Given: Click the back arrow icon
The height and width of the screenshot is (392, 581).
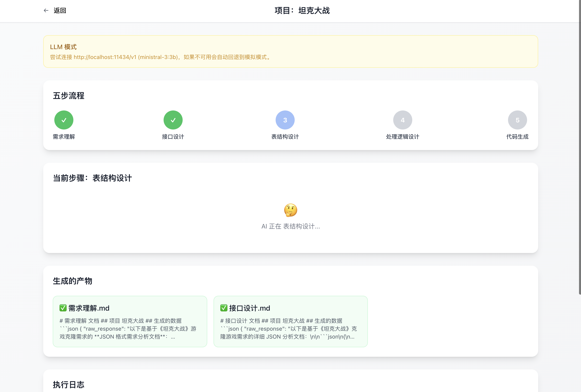Looking at the screenshot, I should pos(46,10).
